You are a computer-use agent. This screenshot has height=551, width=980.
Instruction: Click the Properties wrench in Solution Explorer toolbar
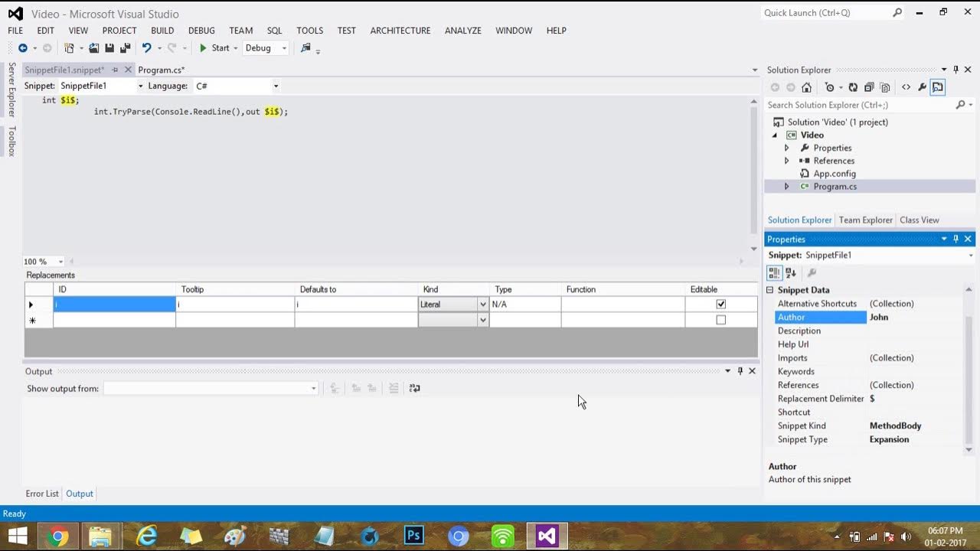coord(923,87)
